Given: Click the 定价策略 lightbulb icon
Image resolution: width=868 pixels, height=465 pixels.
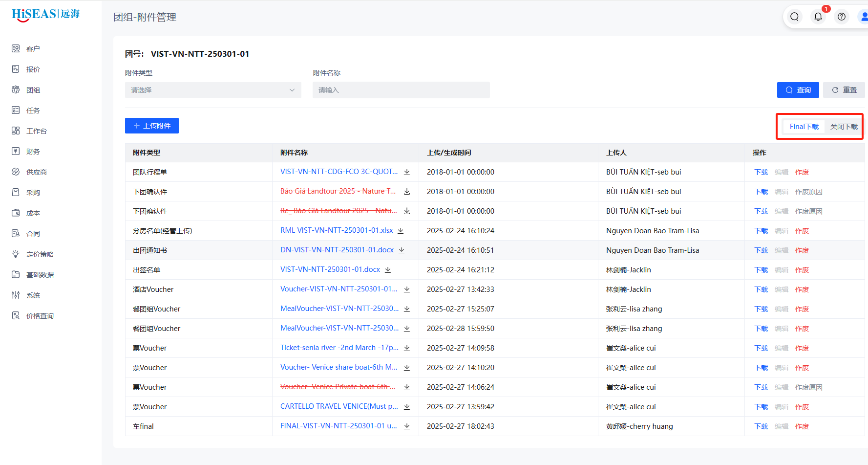Looking at the screenshot, I should [16, 254].
